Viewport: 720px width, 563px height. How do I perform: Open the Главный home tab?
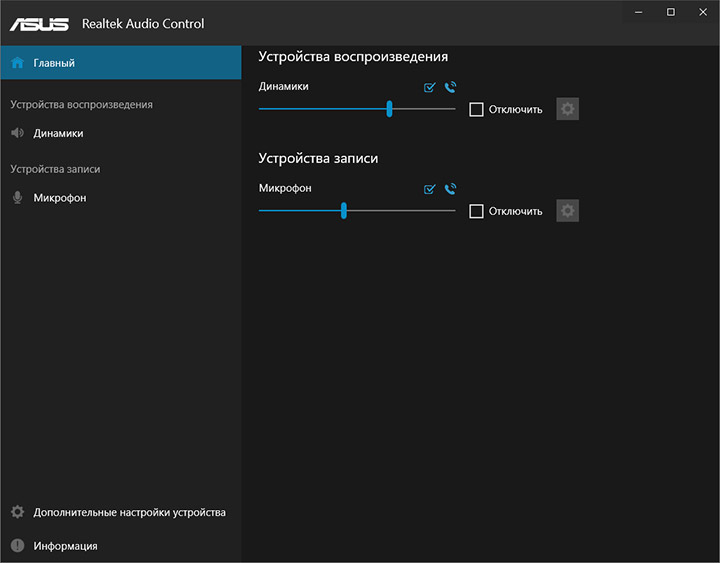54,63
